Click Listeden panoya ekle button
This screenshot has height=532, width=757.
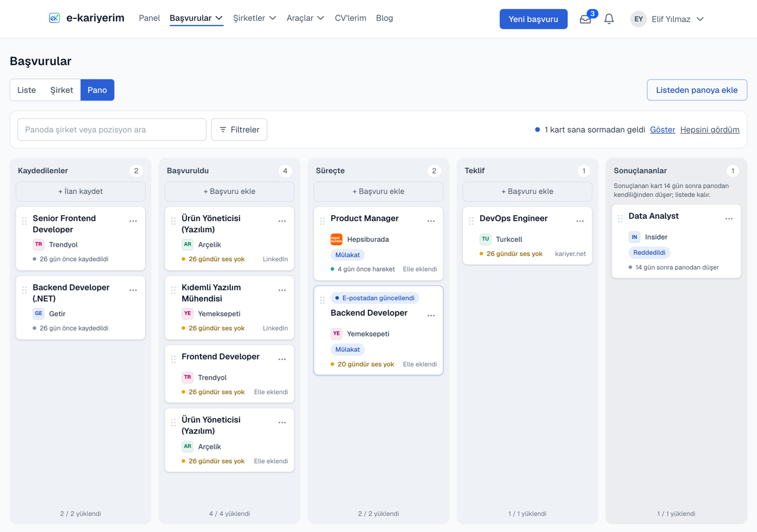(697, 90)
